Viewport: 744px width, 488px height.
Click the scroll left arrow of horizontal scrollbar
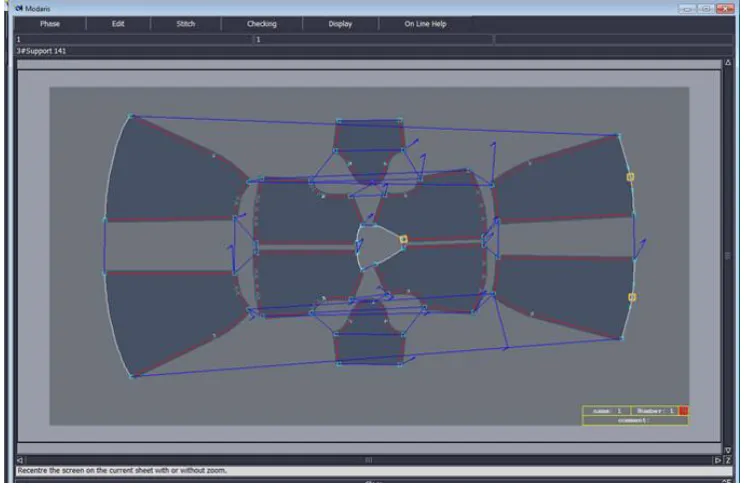(20, 460)
